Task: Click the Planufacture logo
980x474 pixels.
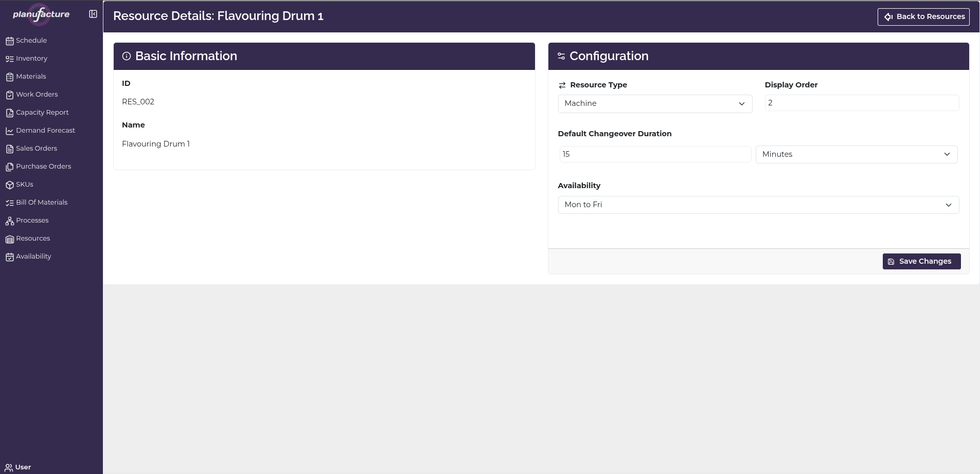Action: [41, 14]
